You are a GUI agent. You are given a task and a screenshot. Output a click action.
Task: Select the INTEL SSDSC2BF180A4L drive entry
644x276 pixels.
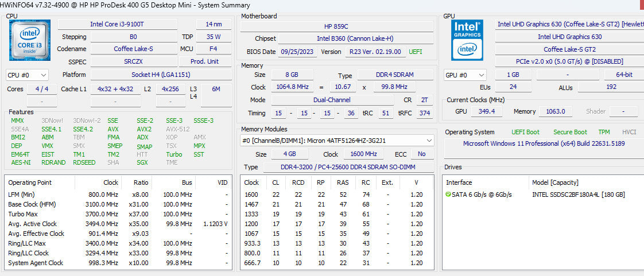578,195
